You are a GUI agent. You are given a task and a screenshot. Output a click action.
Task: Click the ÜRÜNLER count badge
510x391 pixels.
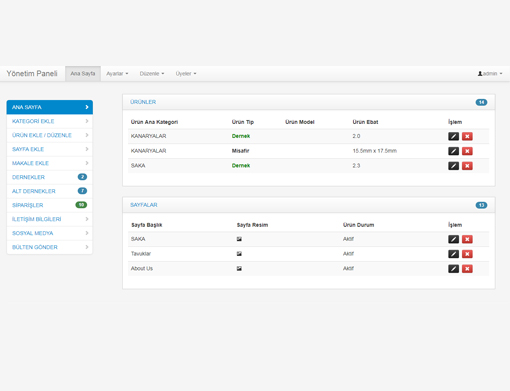[481, 102]
